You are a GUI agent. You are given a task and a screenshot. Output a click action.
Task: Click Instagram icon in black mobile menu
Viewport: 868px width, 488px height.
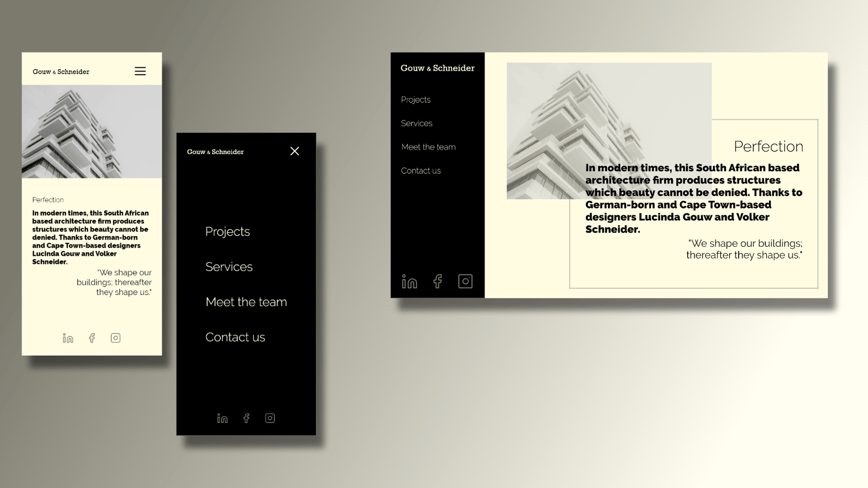[270, 418]
